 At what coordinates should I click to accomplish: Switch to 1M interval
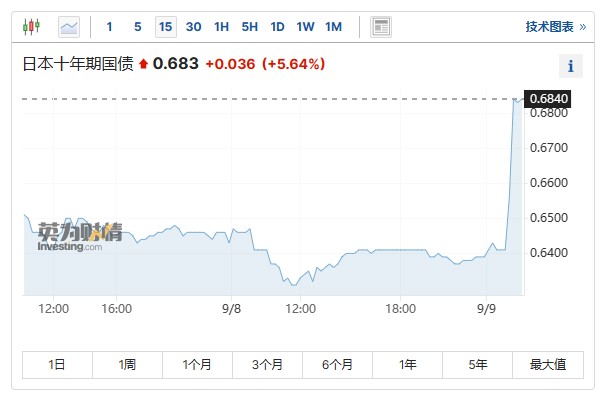[x=334, y=27]
